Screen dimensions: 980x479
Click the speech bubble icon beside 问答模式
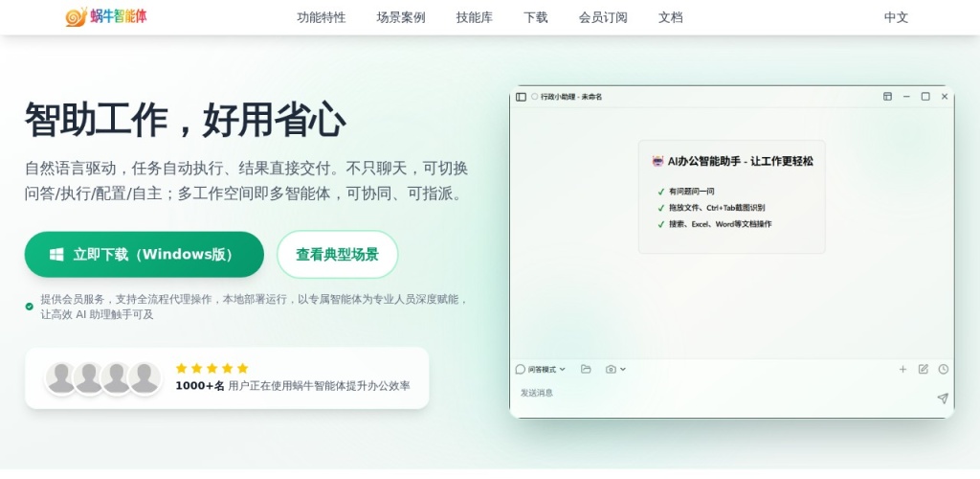(520, 370)
